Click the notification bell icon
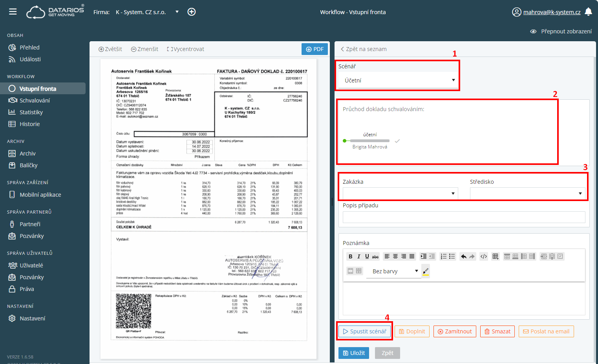 tap(588, 12)
